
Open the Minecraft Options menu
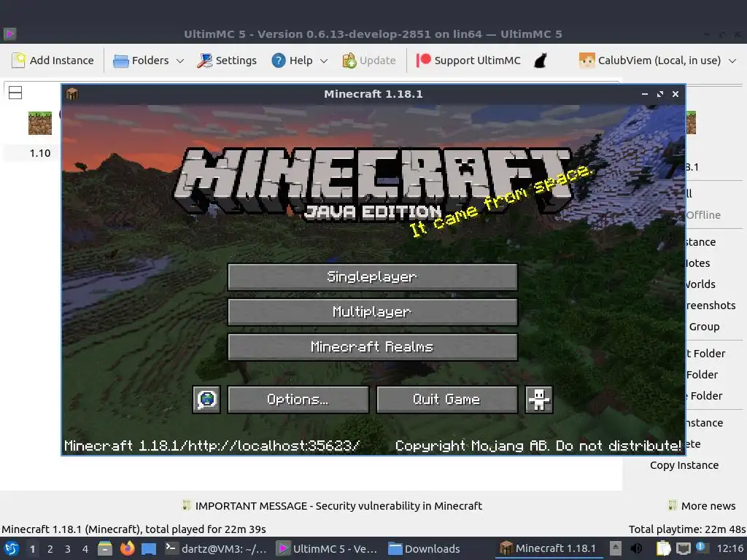click(298, 399)
